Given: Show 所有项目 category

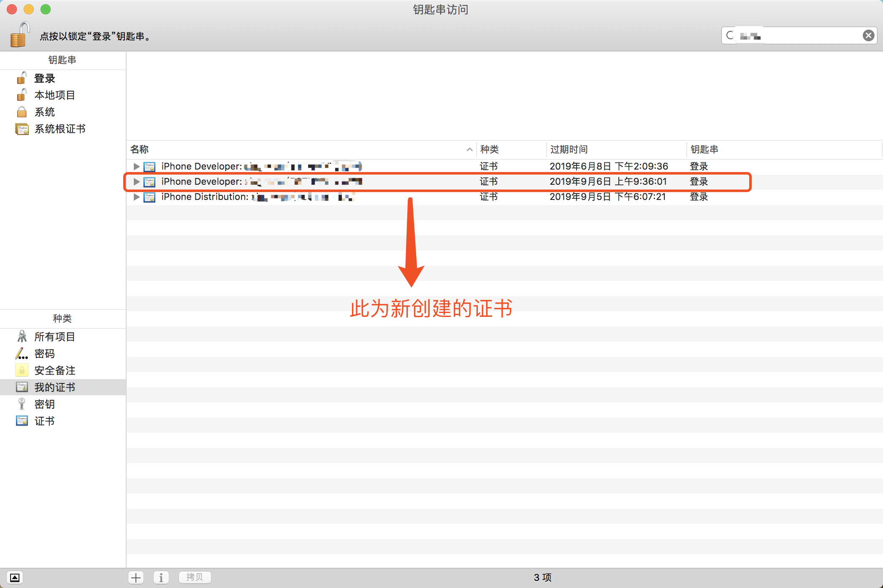Looking at the screenshot, I should pos(54,337).
